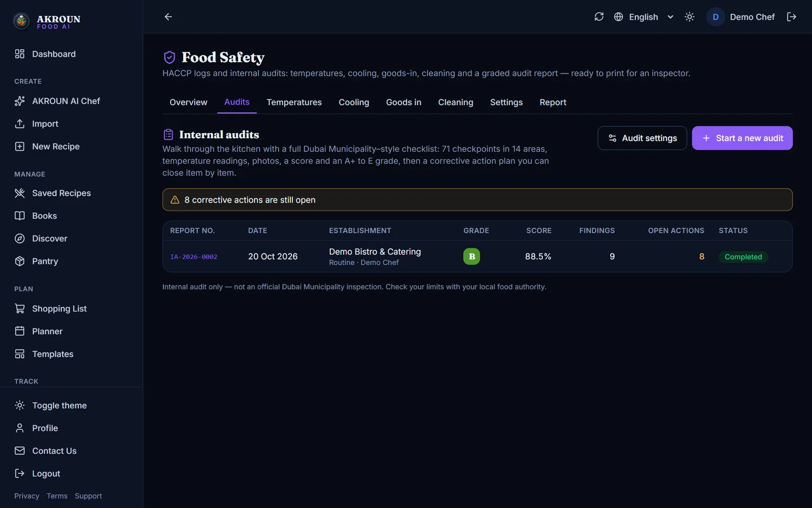Open the English language dropdown

(x=644, y=17)
